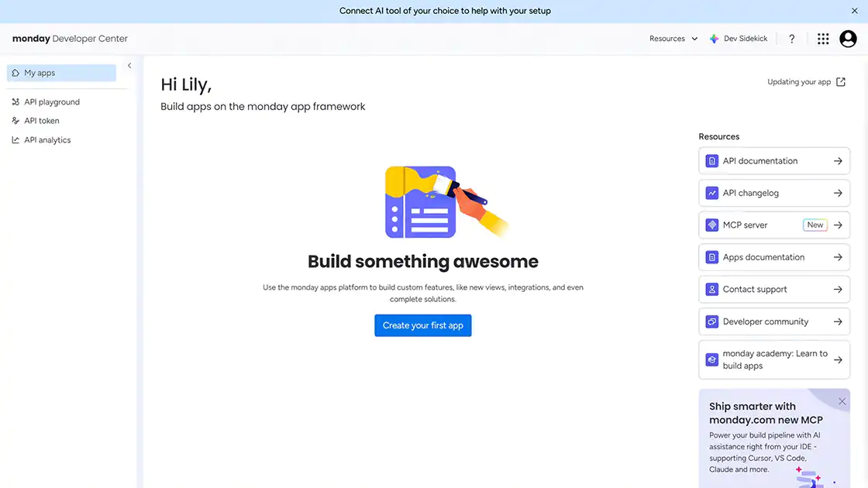Click the Hi Lily greeting text
The width and height of the screenshot is (868, 488).
click(186, 84)
